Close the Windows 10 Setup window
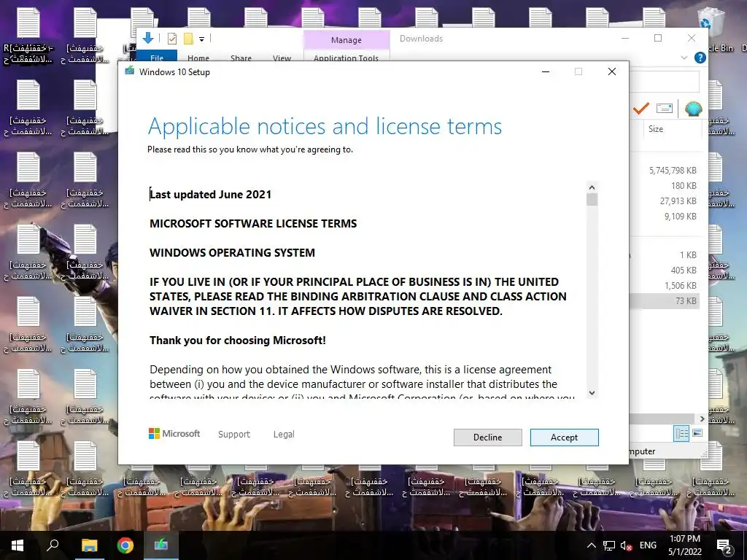747x560 pixels. (x=612, y=71)
